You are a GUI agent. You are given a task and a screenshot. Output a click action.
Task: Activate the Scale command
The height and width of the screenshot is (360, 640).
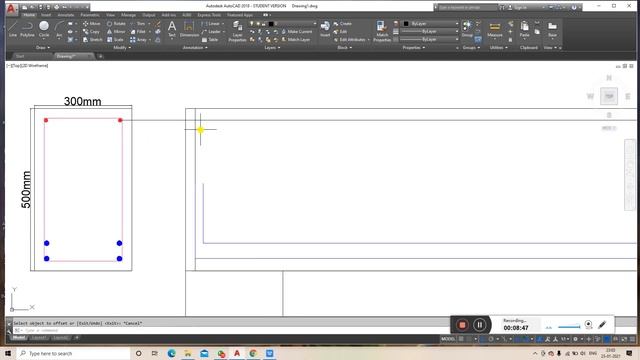[x=116, y=40]
